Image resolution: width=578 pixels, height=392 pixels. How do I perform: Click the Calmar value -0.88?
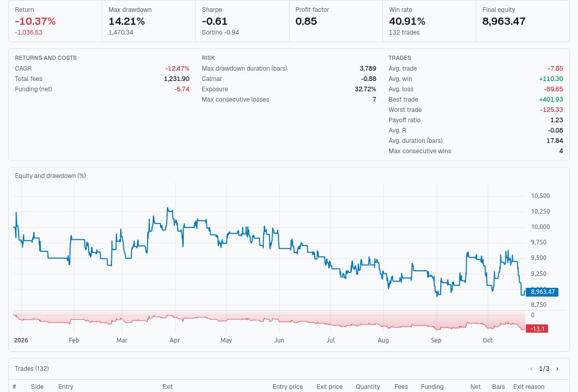368,79
